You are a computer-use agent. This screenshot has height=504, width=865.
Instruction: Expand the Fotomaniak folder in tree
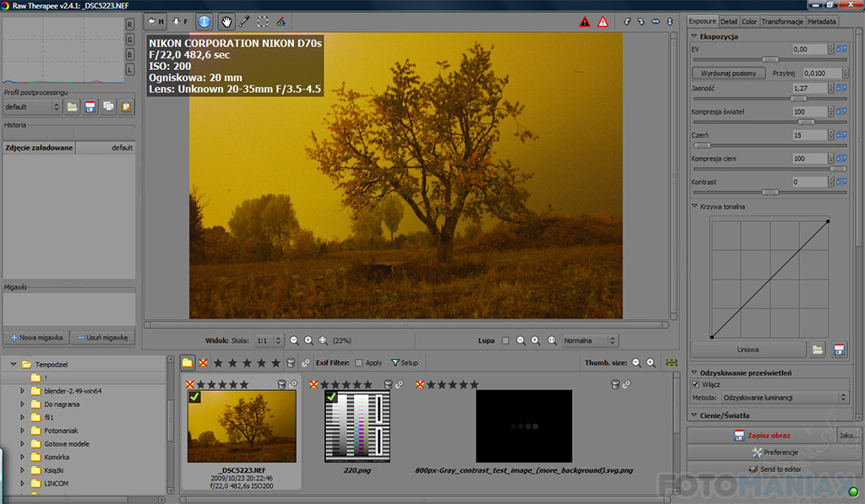[23, 430]
